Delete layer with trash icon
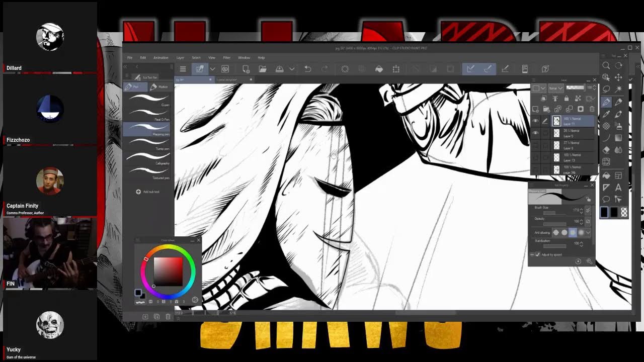644x362 pixels. (x=592, y=109)
